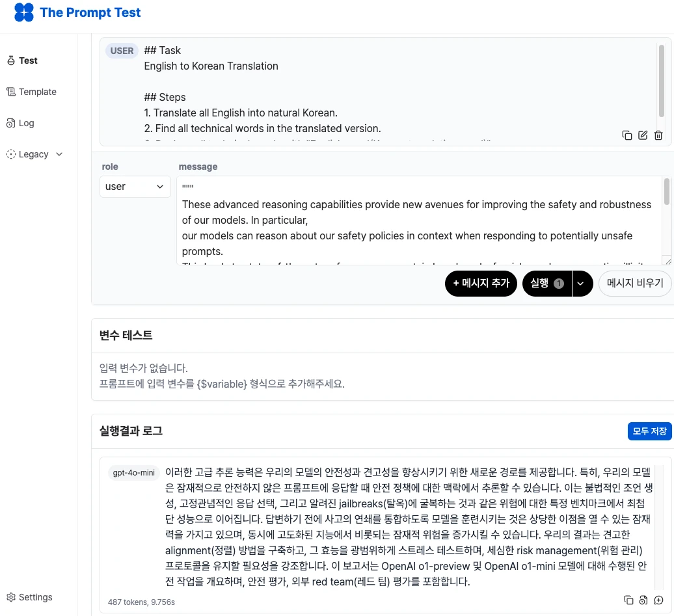Delete the USER prompt message
The height and width of the screenshot is (616, 674).
click(658, 135)
